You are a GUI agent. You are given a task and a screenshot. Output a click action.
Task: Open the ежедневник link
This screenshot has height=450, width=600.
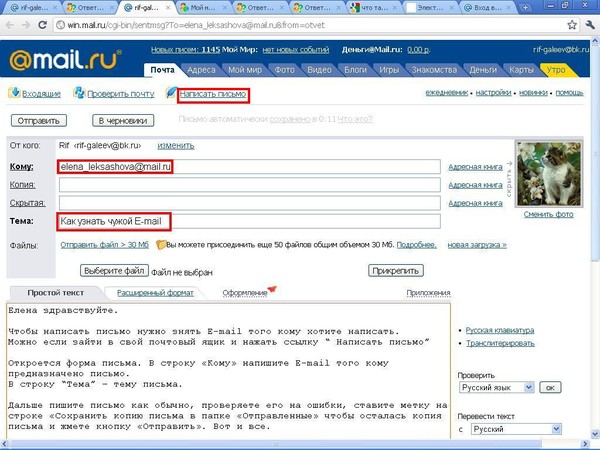(447, 92)
